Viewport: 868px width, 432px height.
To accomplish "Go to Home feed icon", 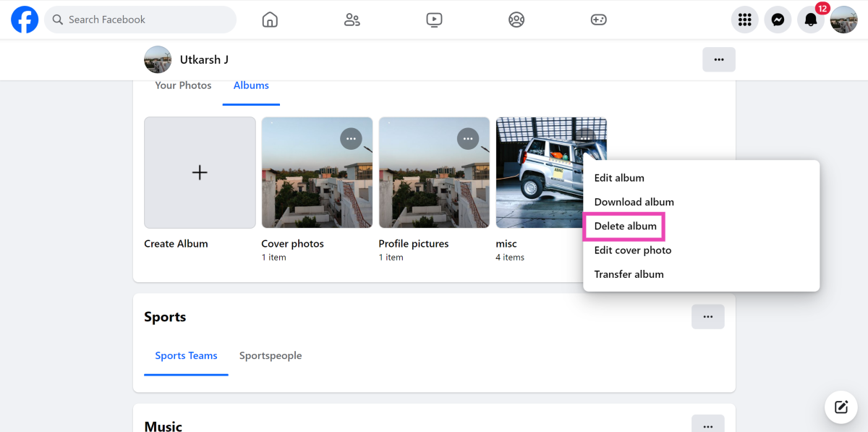I will [x=270, y=20].
